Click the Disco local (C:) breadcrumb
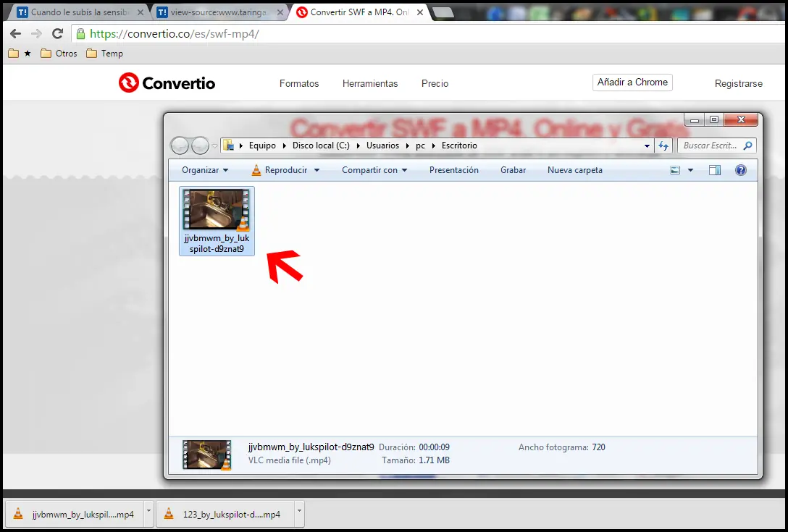Image resolution: width=788 pixels, height=532 pixels. (321, 145)
